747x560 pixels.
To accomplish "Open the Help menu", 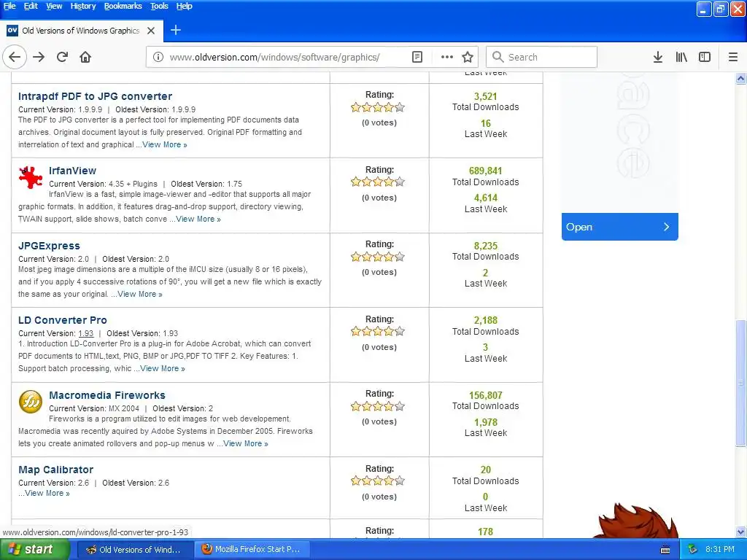I will point(184,6).
